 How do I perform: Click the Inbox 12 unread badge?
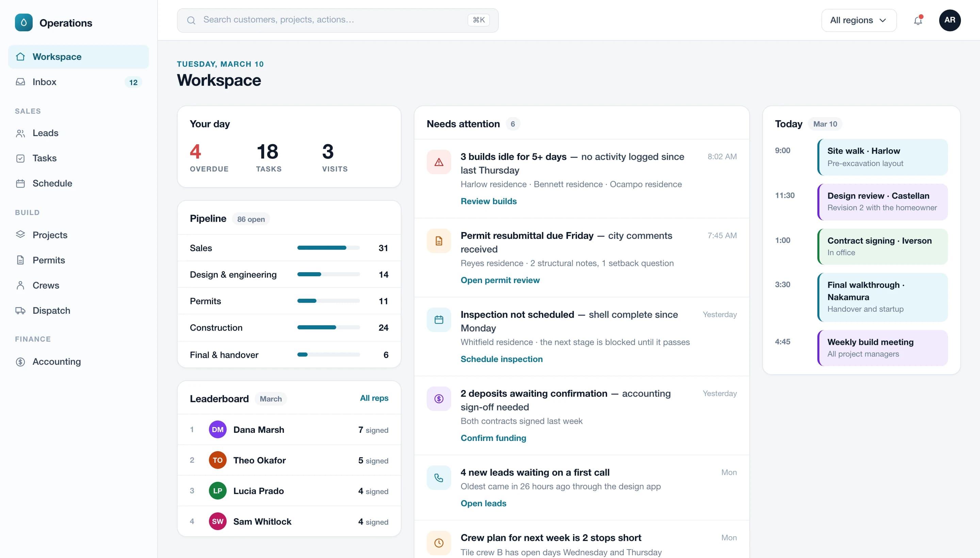(133, 82)
